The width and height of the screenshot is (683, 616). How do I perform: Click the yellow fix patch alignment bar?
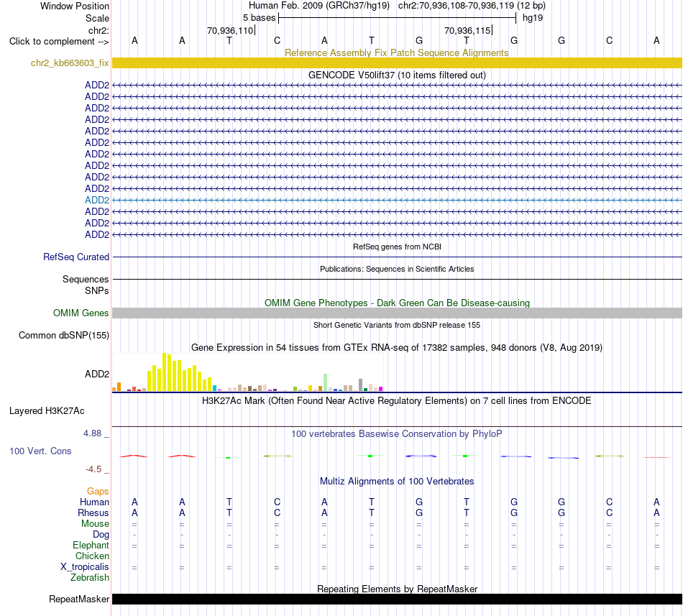pyautogui.click(x=397, y=63)
